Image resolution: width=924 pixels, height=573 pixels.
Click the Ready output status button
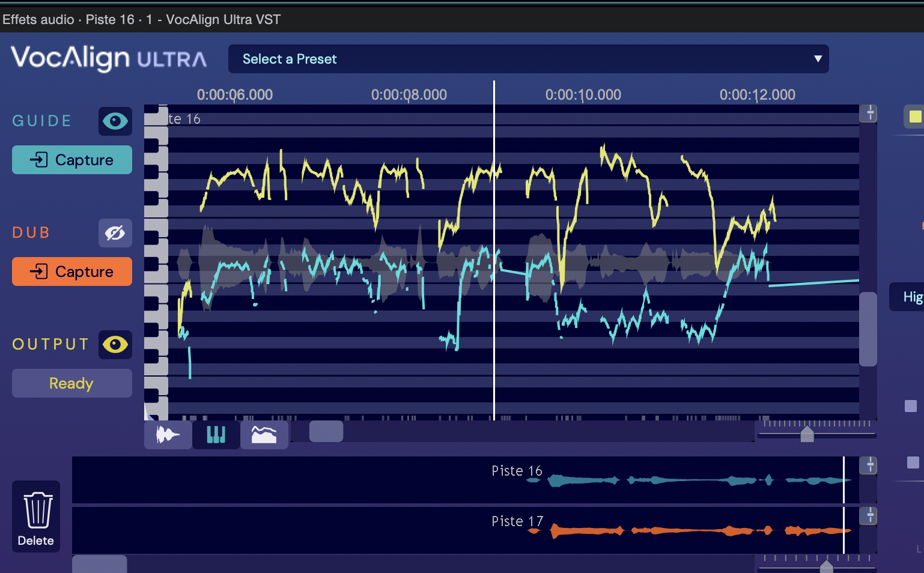point(71,383)
